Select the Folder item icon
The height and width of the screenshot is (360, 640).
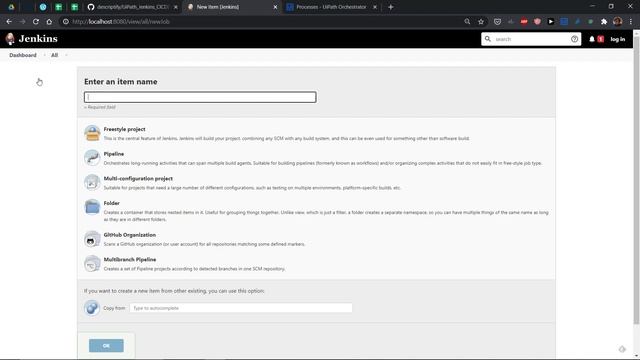[92, 207]
